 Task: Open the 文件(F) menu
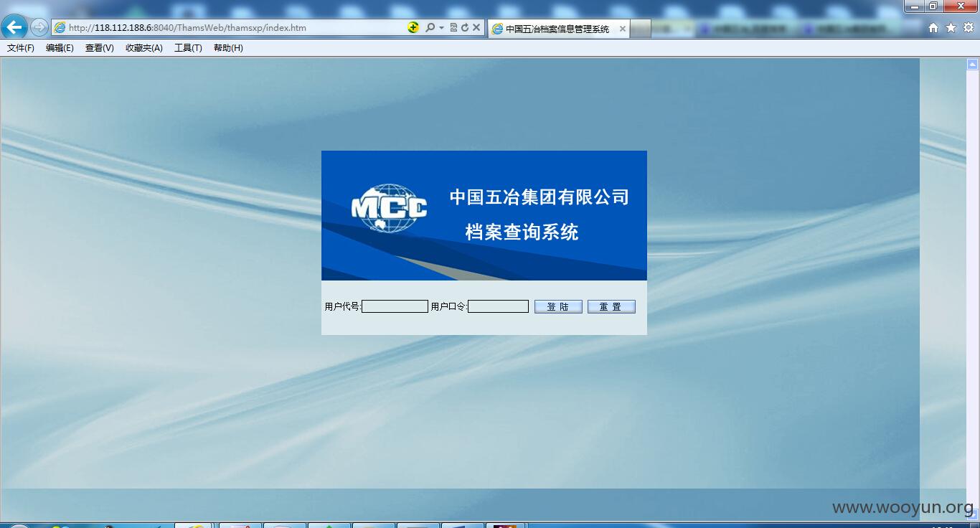[21, 48]
